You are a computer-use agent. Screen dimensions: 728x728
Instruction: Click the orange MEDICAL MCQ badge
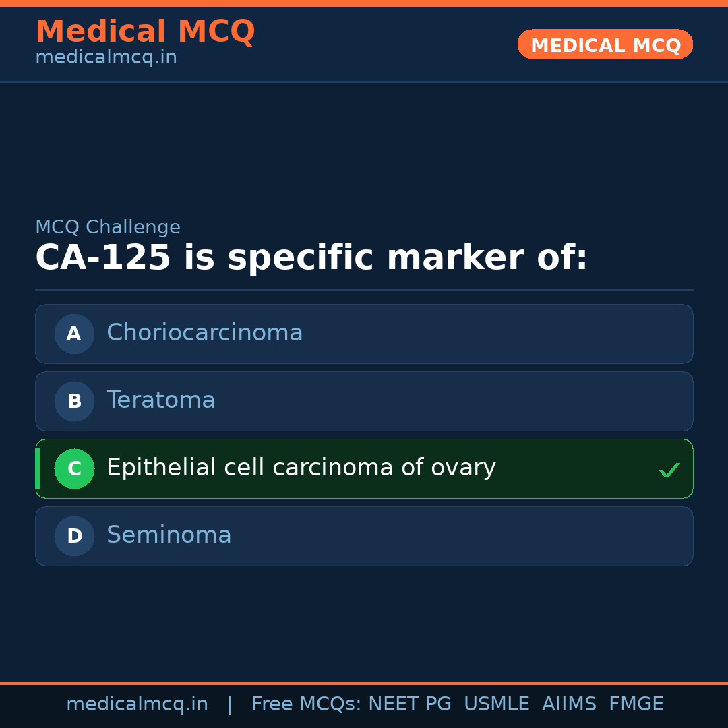[x=605, y=44]
